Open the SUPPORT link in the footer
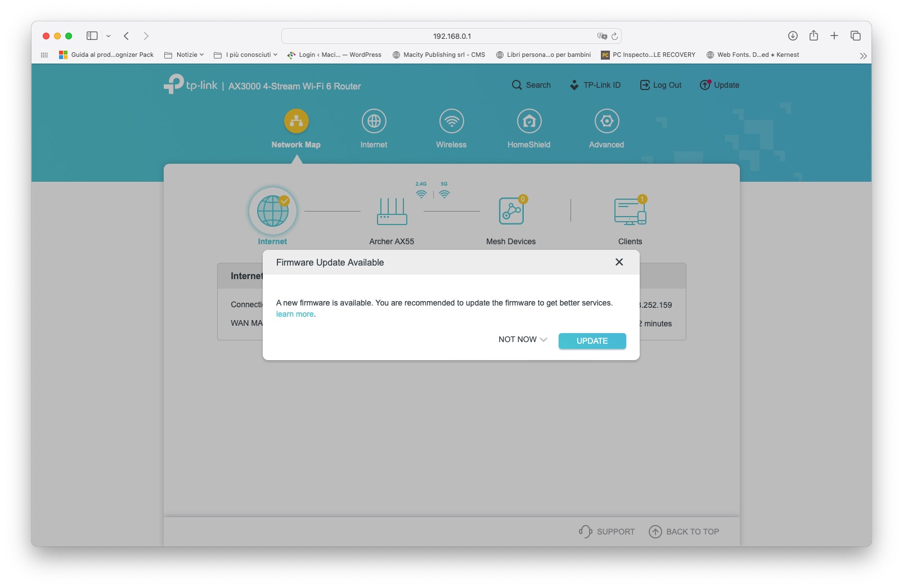The height and width of the screenshot is (588, 903). 607,532
